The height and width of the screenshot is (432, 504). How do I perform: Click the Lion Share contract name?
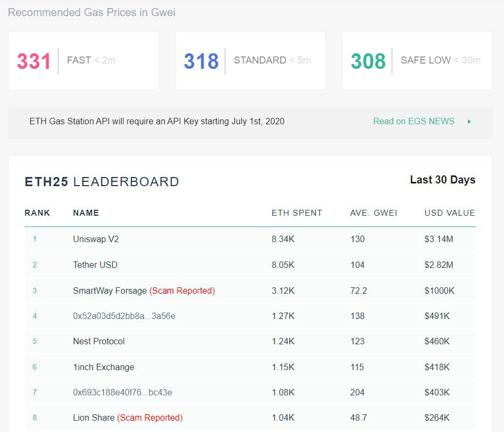[x=94, y=417]
